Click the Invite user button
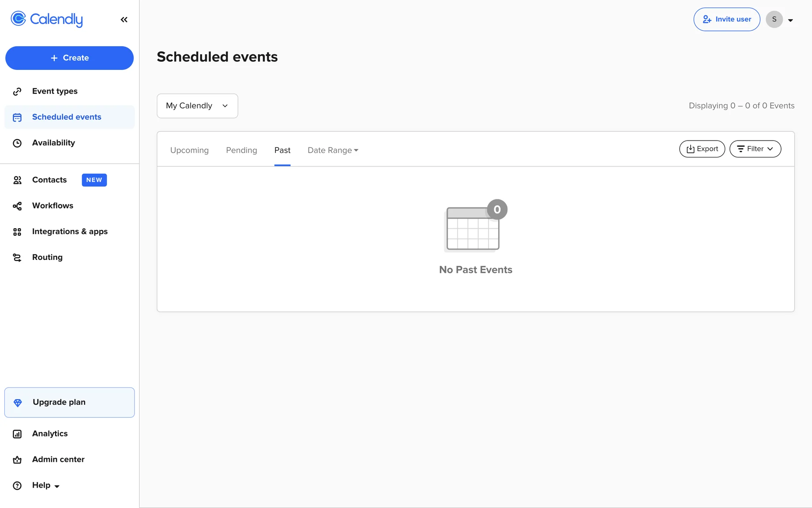The image size is (812, 508). pos(727,19)
